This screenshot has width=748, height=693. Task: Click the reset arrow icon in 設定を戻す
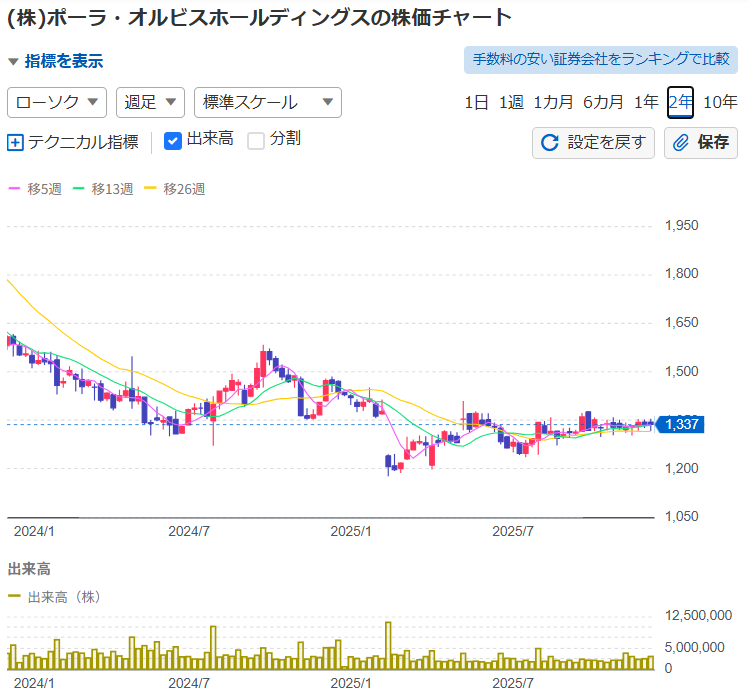pyautogui.click(x=549, y=142)
